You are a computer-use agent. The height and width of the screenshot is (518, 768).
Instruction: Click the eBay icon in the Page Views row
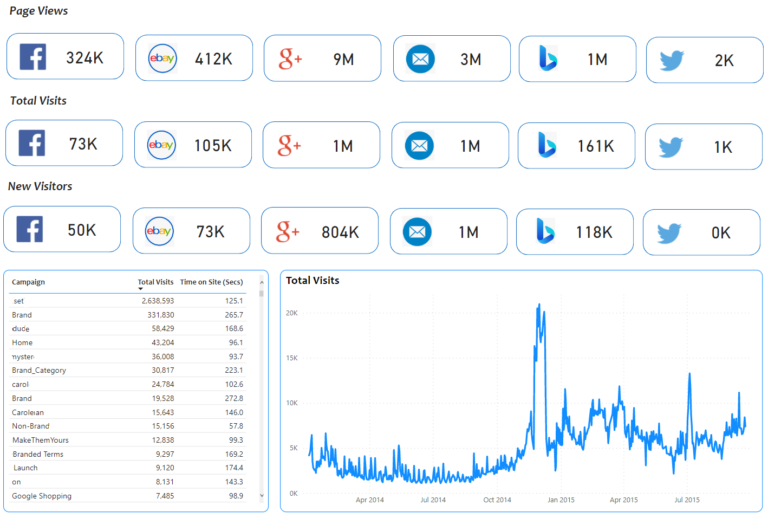(162, 58)
